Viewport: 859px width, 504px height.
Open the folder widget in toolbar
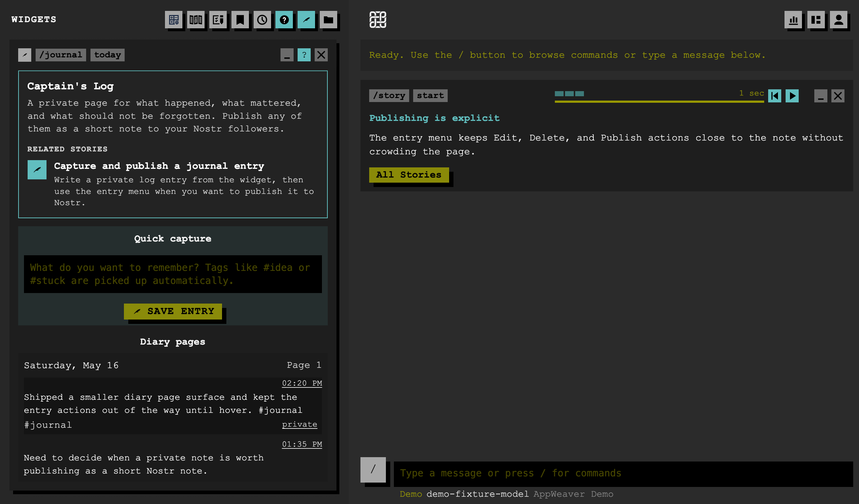328,20
